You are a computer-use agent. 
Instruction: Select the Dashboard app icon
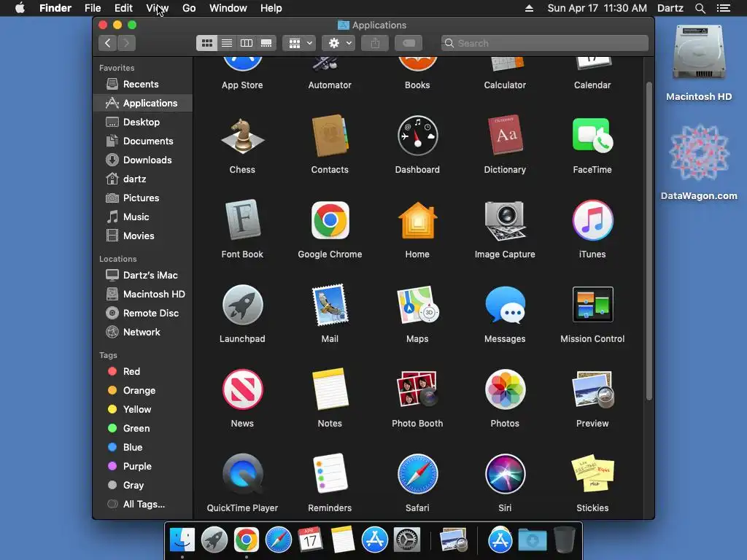[x=417, y=136]
